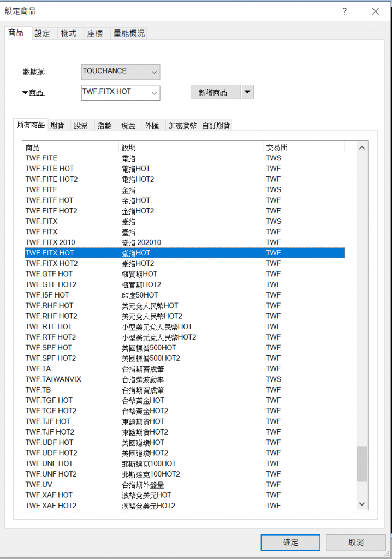The image size is (392, 559).
Task: Click the list's vertical scrollbar thumb
Action: (362, 464)
